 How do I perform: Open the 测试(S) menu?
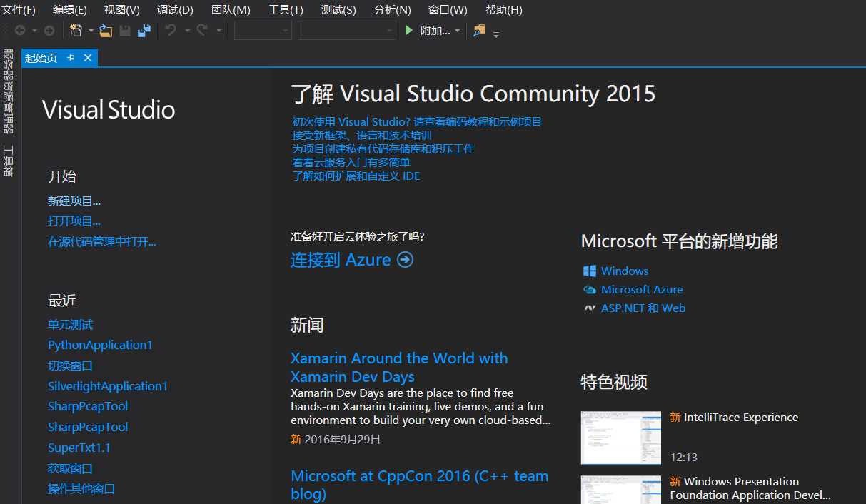tap(338, 10)
